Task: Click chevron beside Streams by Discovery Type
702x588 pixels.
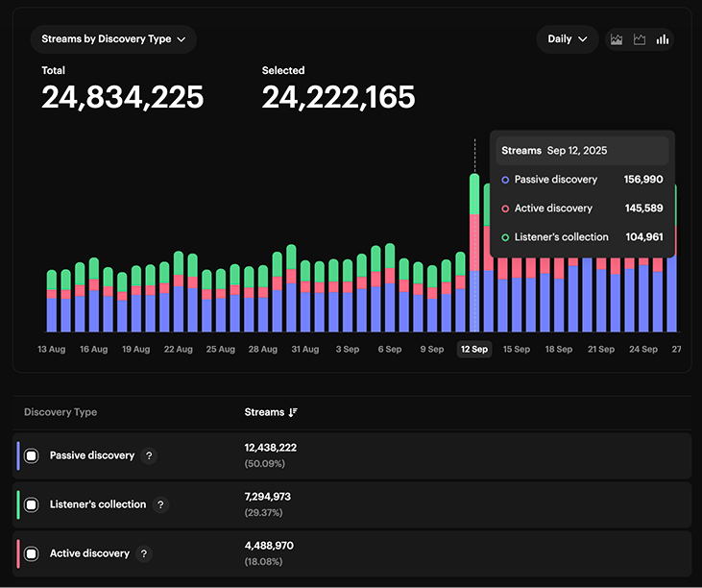Action: (x=182, y=39)
